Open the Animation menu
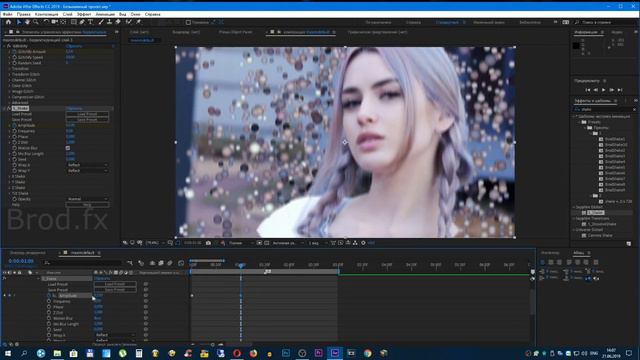Image resolution: width=640 pixels, height=360 pixels. point(105,14)
